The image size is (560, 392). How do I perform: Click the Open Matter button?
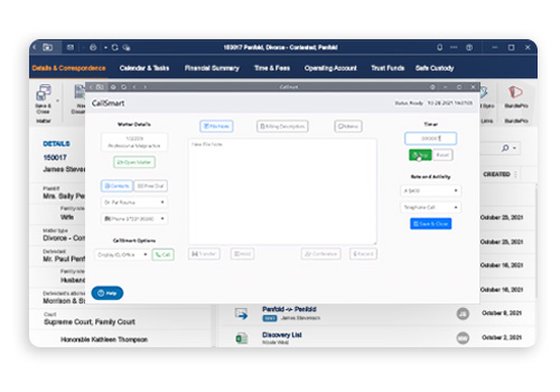click(134, 162)
